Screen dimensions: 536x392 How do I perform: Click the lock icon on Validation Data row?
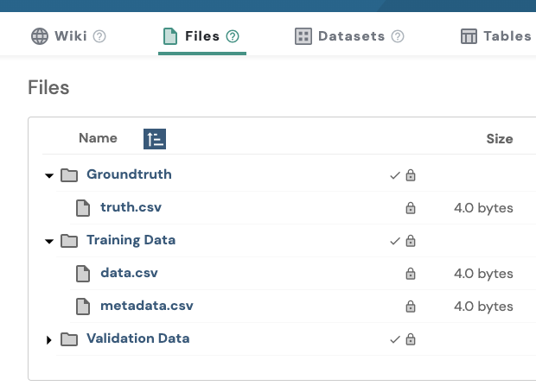click(411, 339)
